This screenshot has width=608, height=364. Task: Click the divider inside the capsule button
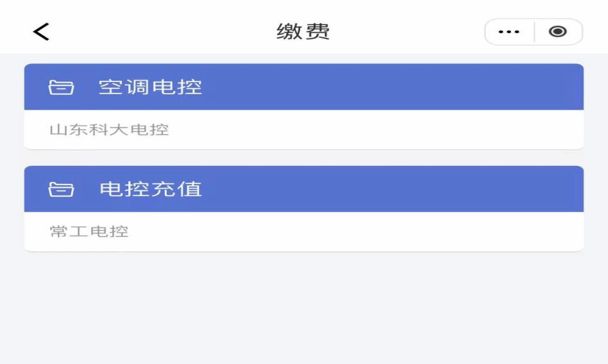(534, 32)
